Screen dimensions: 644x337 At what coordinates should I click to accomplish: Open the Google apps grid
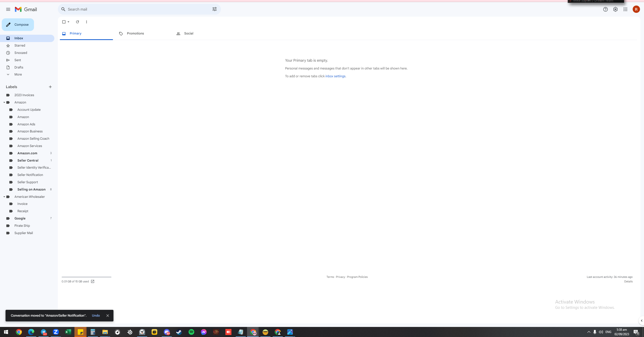coord(625,9)
